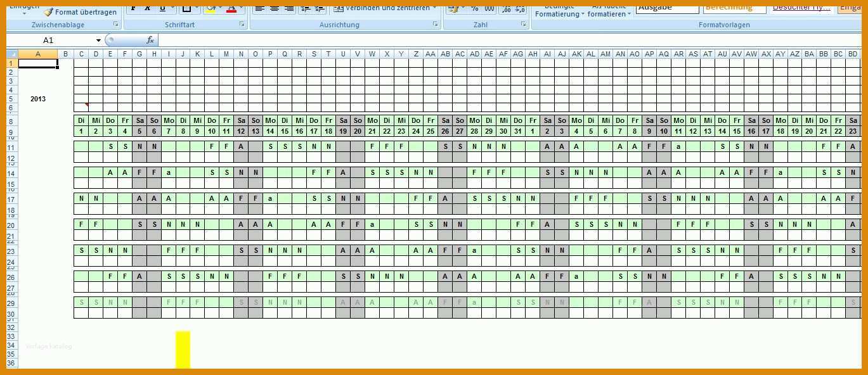
Task: Click the Name Box showing A1
Action: 50,40
